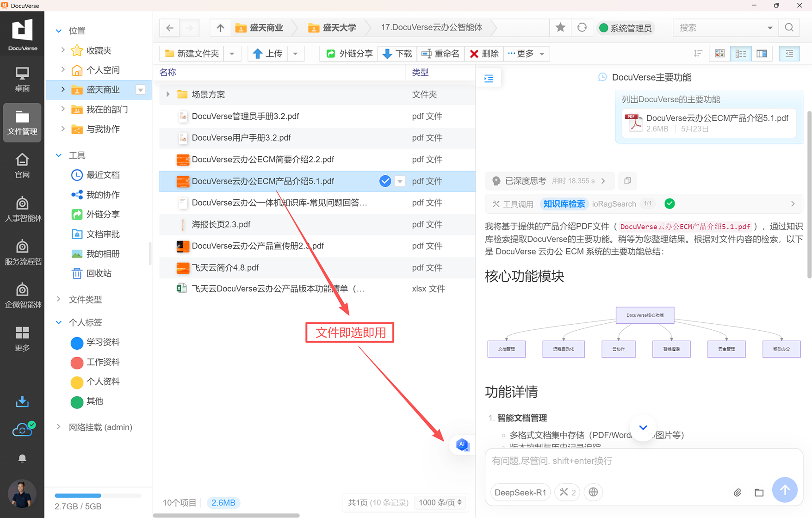This screenshot has height=518, width=812.
Task: Uncheck the selected DocuVerse云办公ECM产品介绍5.1.pdf checkmark
Action: pyautogui.click(x=385, y=181)
